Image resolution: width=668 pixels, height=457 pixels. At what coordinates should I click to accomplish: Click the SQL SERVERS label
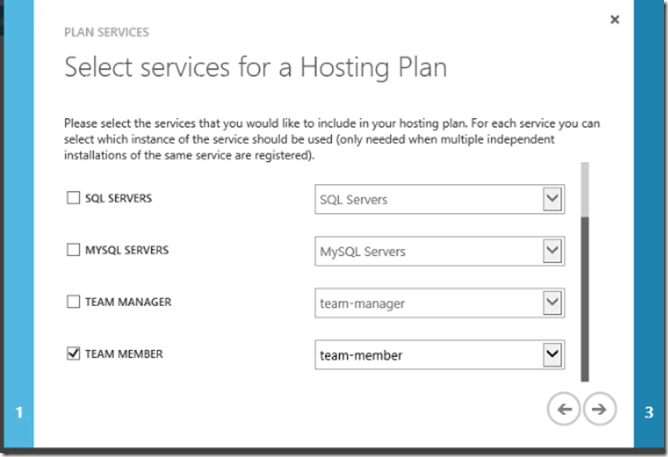coord(119,199)
